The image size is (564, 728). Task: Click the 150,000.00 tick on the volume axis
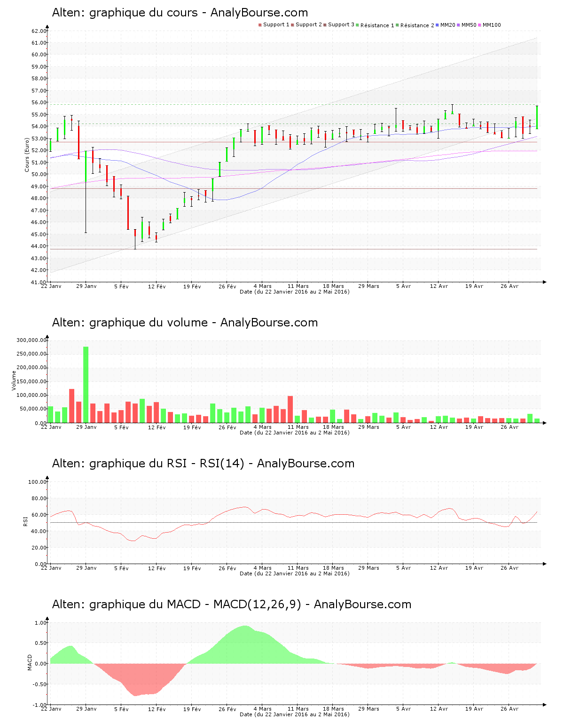(x=31, y=381)
